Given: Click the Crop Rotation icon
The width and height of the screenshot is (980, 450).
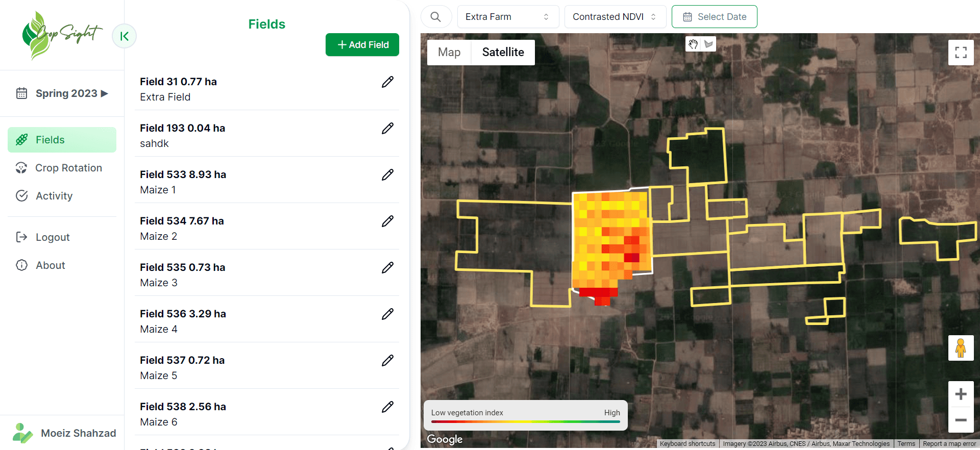Looking at the screenshot, I should pyautogui.click(x=21, y=168).
